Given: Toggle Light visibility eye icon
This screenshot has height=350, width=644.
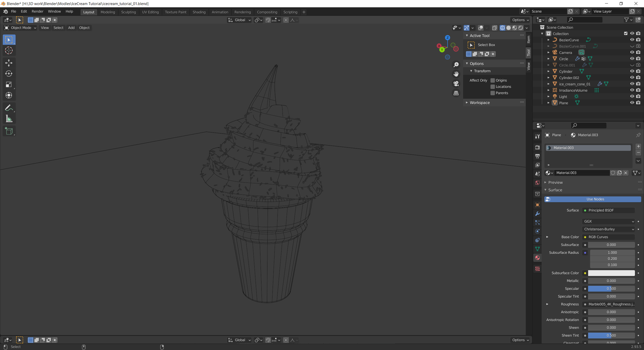Looking at the screenshot, I should [632, 96].
